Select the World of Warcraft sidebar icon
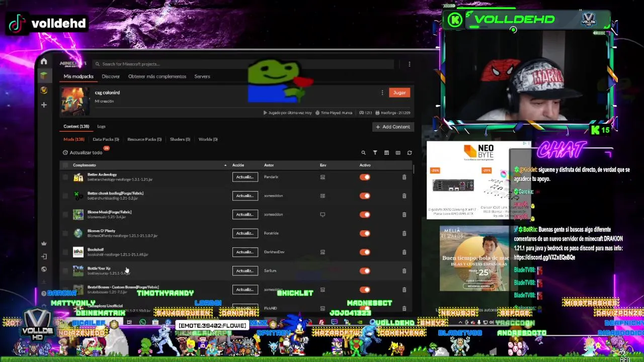This screenshot has width=644, height=362. click(44, 90)
